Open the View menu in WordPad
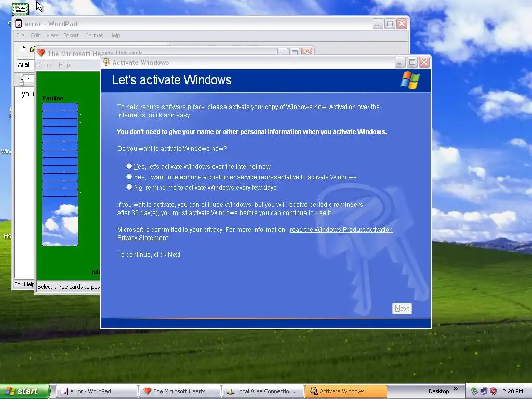 [x=52, y=35]
